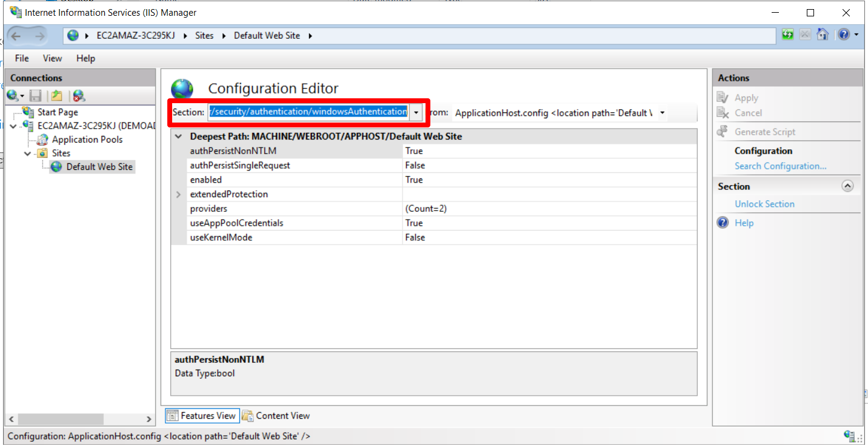
Task: Open the Section path dropdown arrow
Action: click(416, 112)
